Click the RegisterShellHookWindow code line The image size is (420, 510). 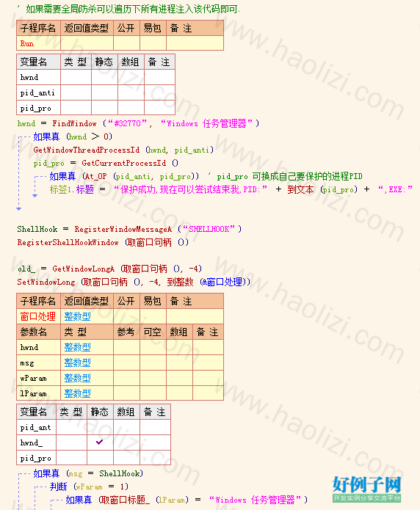tap(103, 242)
